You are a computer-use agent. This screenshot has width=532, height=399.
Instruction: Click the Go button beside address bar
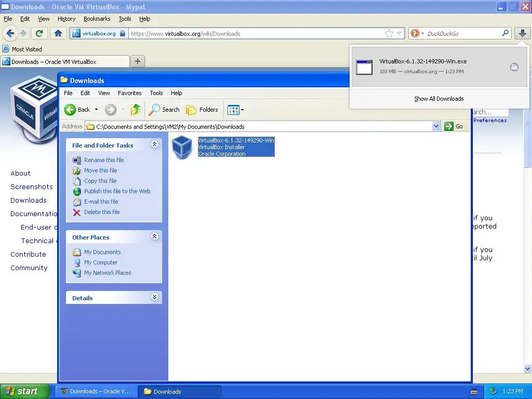(454, 126)
